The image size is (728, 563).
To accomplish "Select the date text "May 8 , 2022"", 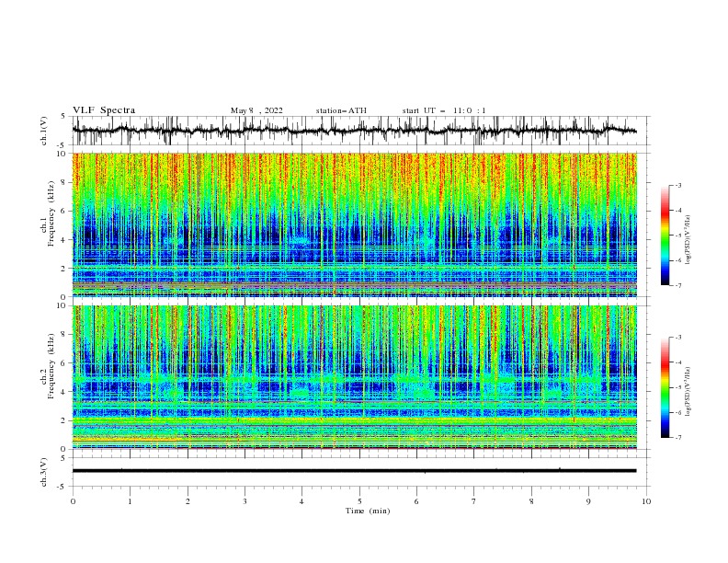I will point(256,110).
